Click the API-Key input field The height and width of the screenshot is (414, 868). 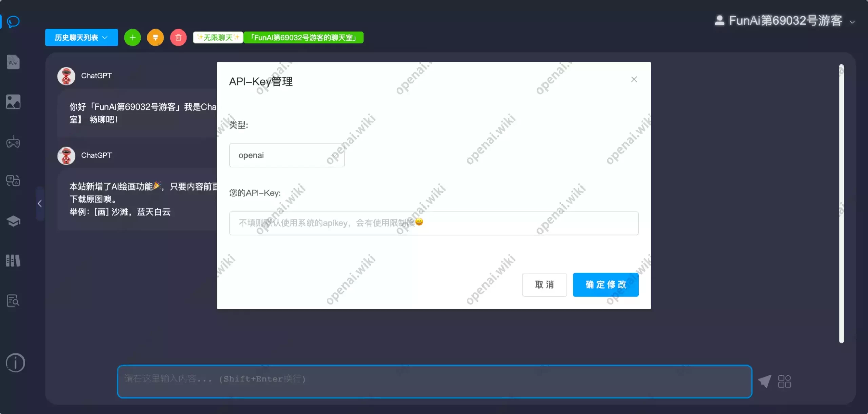click(433, 223)
